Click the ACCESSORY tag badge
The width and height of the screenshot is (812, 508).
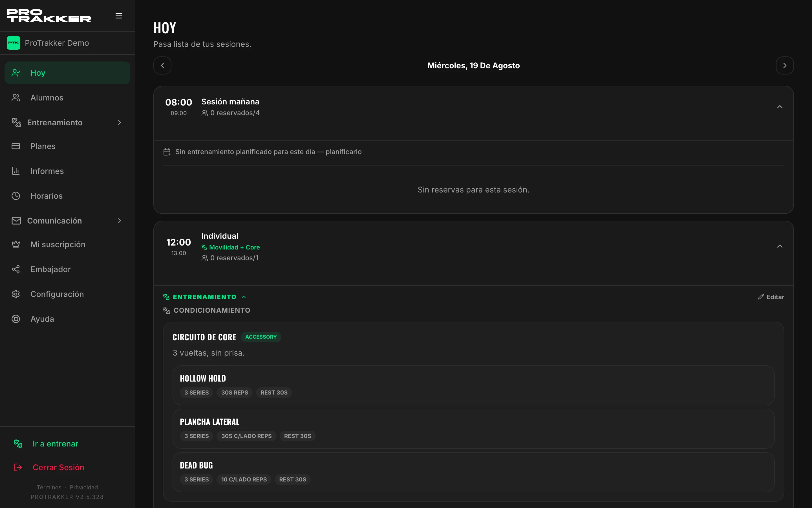tap(261, 337)
